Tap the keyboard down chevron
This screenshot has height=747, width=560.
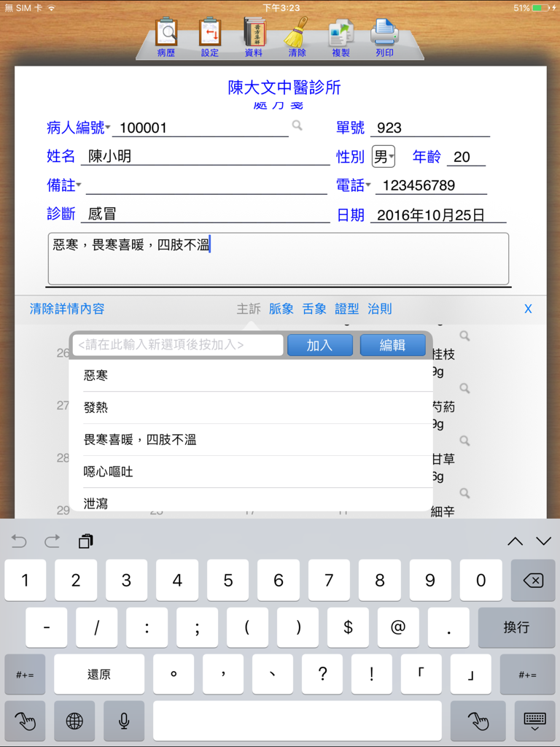pyautogui.click(x=544, y=541)
